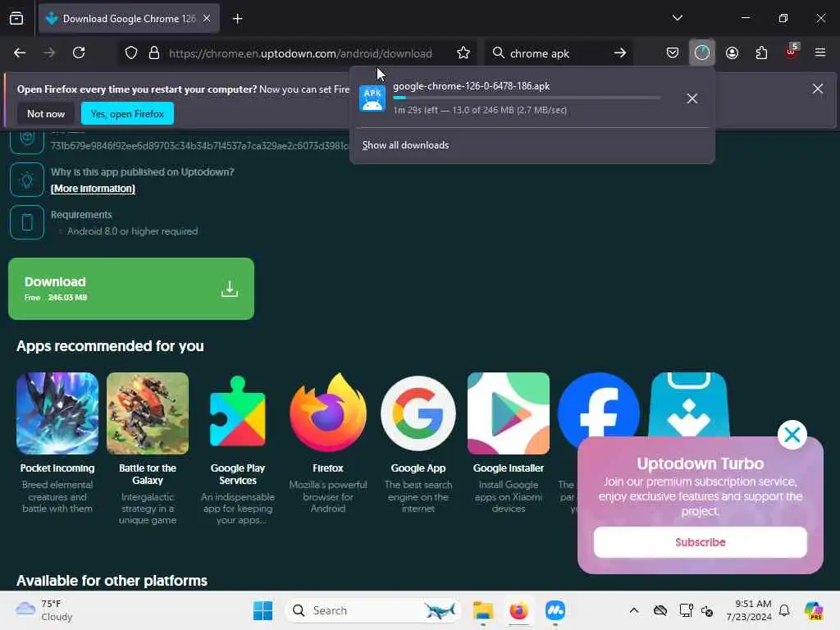
Task: Dismiss the Open Firefox notification bar
Action: (x=818, y=89)
